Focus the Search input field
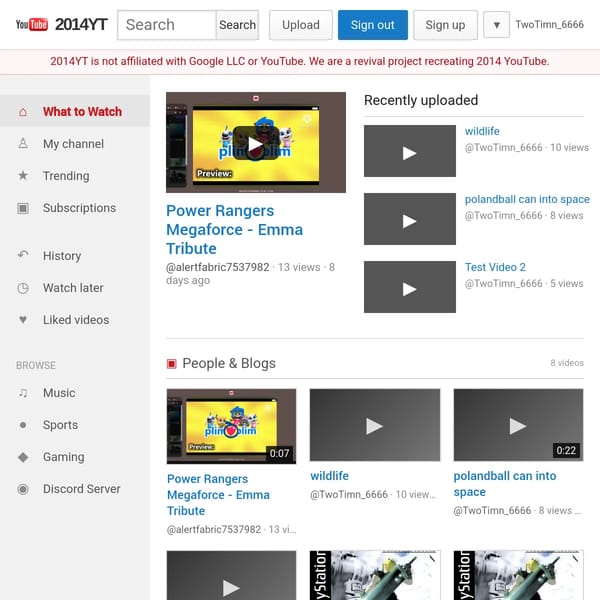Image resolution: width=600 pixels, height=600 pixels. click(167, 25)
